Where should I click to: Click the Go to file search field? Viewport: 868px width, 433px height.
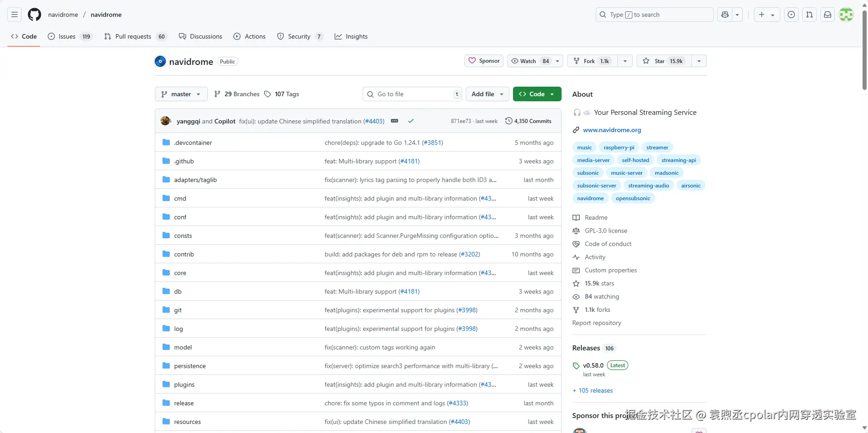[x=412, y=94]
